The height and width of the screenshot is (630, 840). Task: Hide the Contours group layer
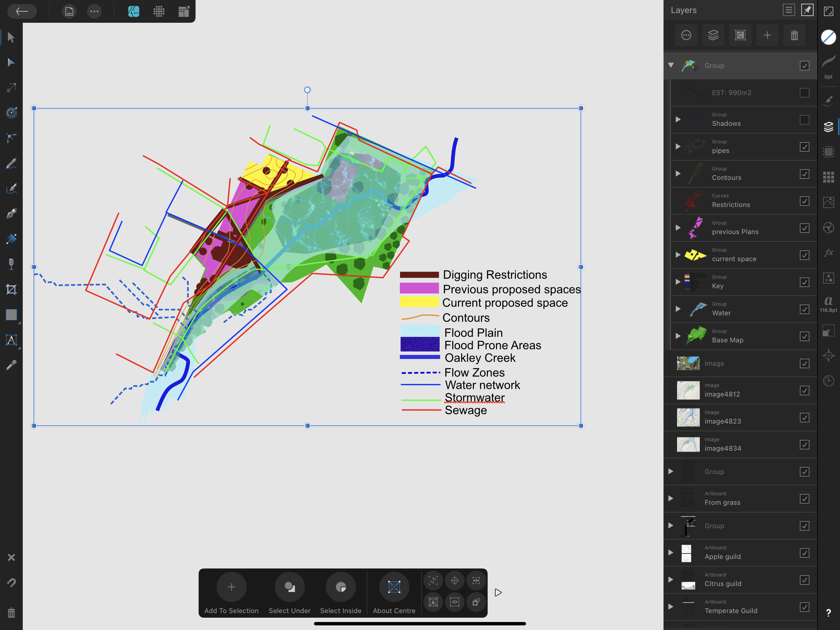click(x=804, y=174)
